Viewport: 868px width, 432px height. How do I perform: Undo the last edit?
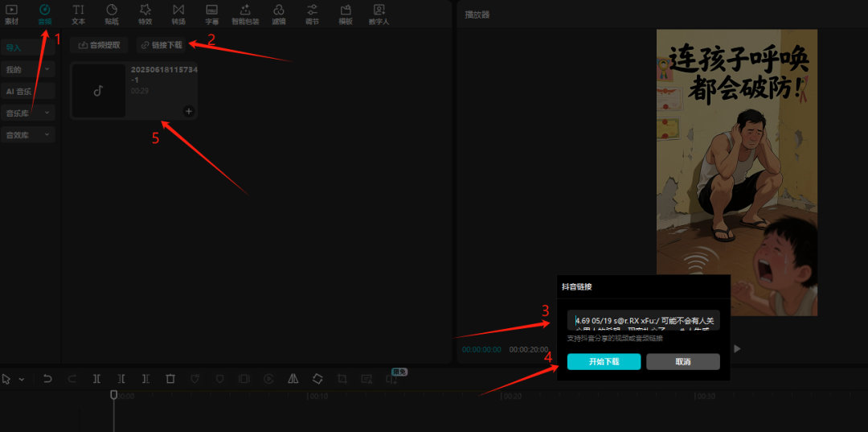click(x=47, y=379)
